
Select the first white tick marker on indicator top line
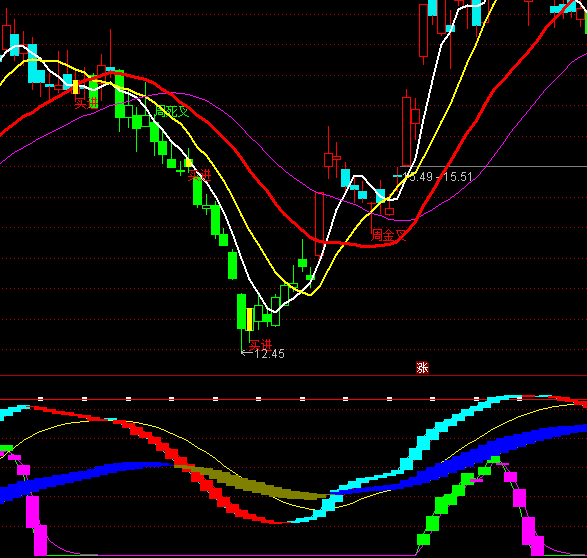pos(41,399)
